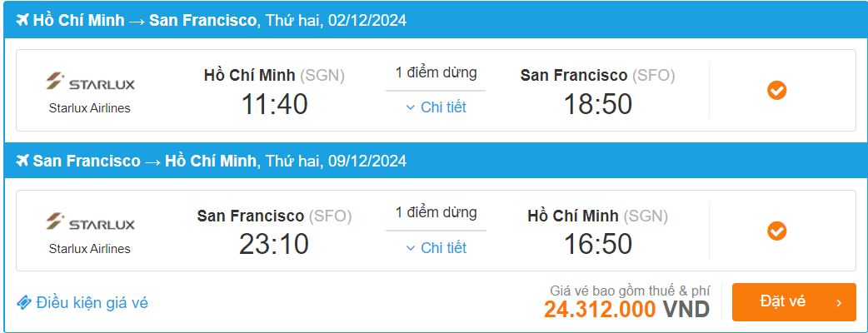Click the arrow icon on the Đặt vé button
The image size is (868, 333).
(839, 303)
